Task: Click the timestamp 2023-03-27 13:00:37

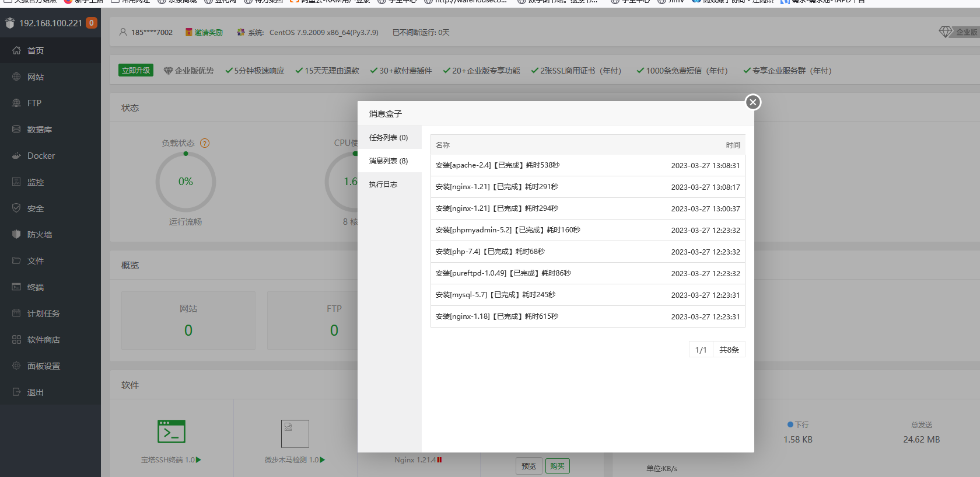Action: (705, 208)
